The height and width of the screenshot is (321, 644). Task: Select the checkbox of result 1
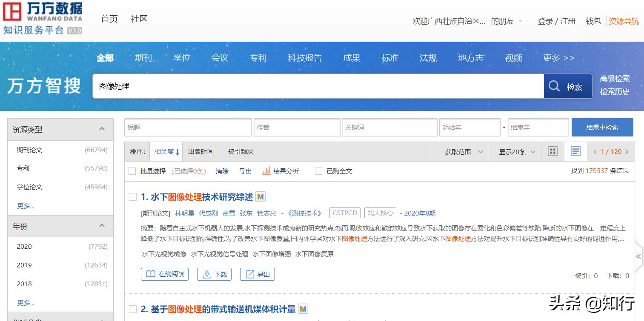(x=133, y=197)
